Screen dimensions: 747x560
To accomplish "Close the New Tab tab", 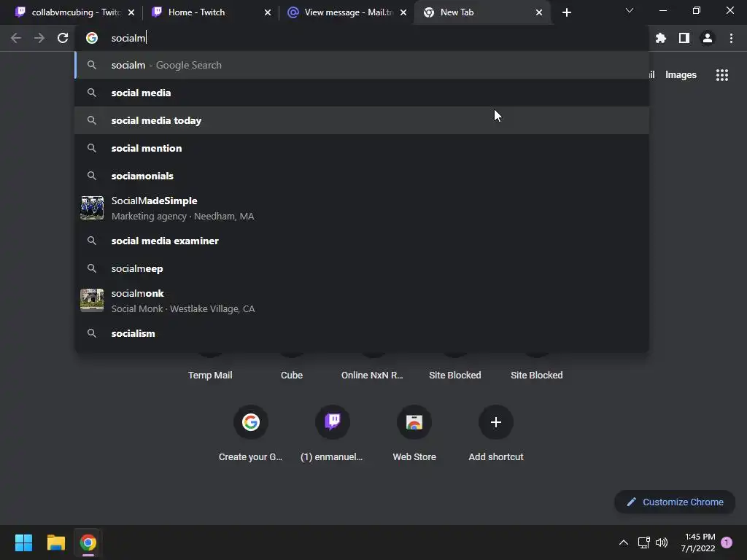I will (539, 12).
